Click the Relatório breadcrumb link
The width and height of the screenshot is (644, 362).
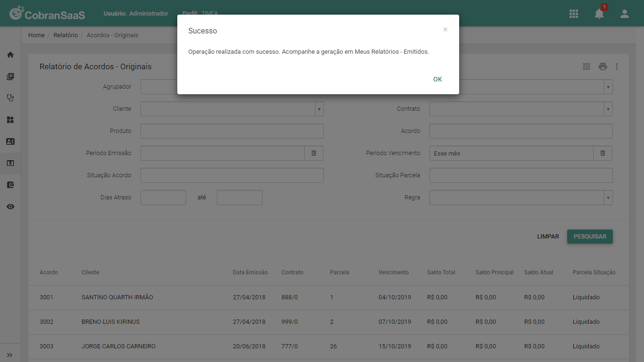[x=66, y=35]
